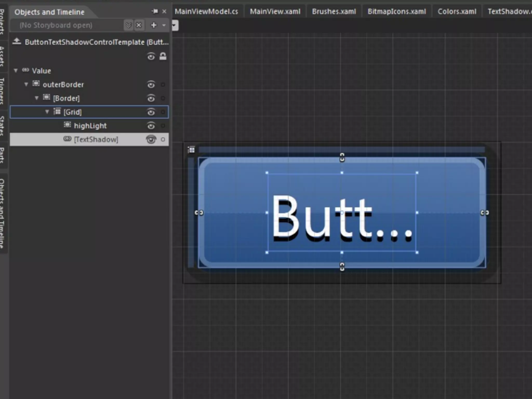Select the highLight item in tree
Viewport: 532px width, 399px height.
(x=90, y=126)
